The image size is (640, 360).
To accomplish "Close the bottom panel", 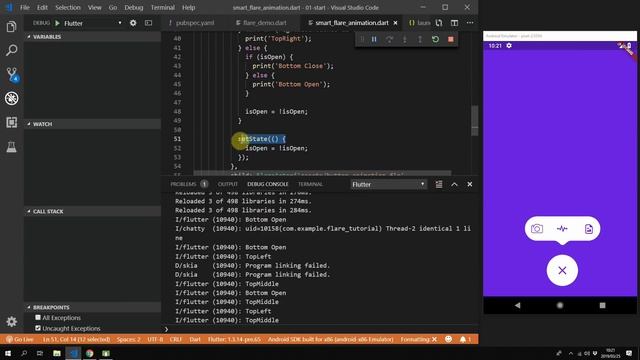I will coord(470,184).
